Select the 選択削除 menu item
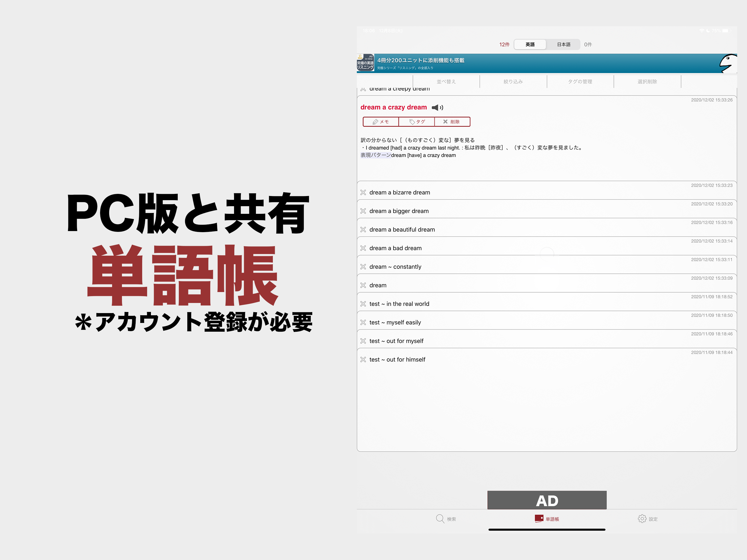747x560 pixels. point(647,82)
